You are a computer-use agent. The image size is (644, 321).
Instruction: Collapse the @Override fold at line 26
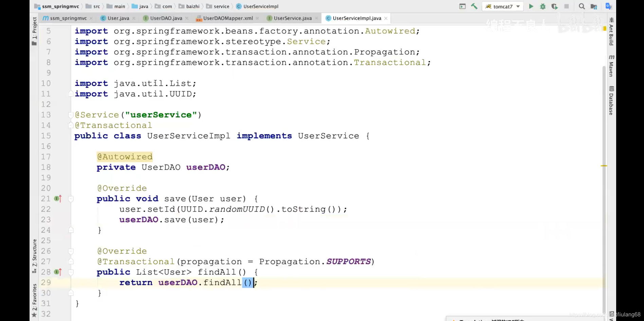pyautogui.click(x=71, y=251)
